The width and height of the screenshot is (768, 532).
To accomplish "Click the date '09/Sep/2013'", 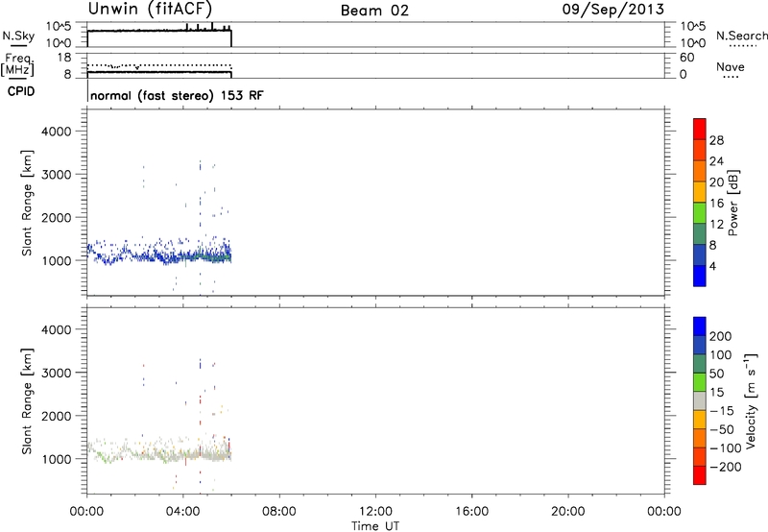I will click(x=613, y=9).
